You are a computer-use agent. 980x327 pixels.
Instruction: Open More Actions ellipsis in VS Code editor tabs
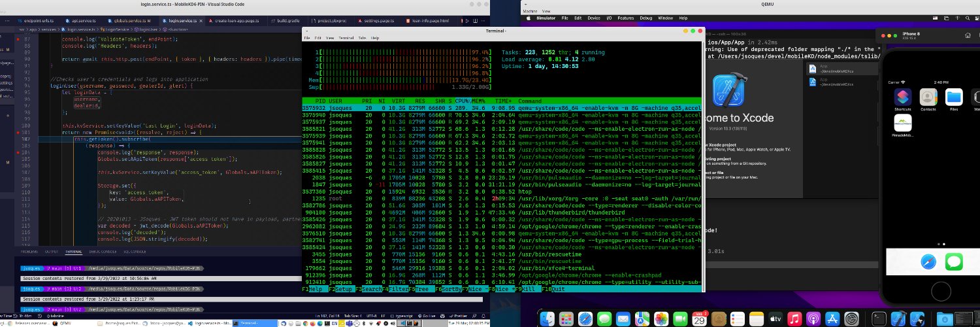(483, 21)
